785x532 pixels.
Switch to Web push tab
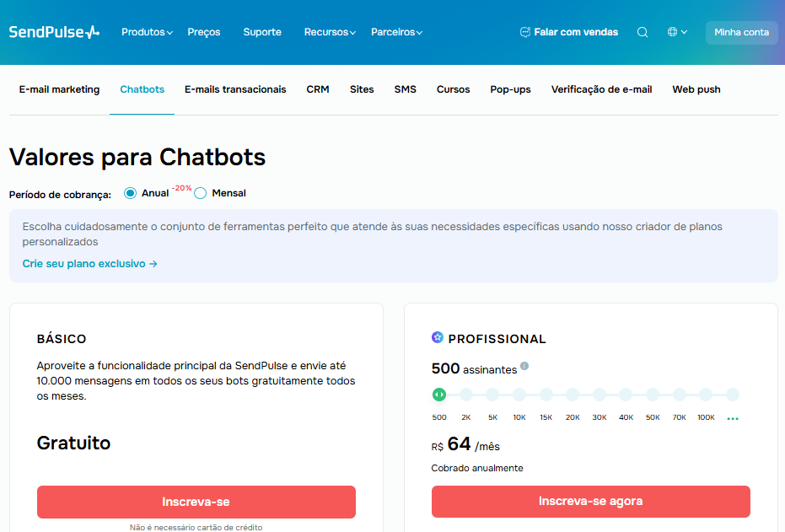click(x=696, y=89)
